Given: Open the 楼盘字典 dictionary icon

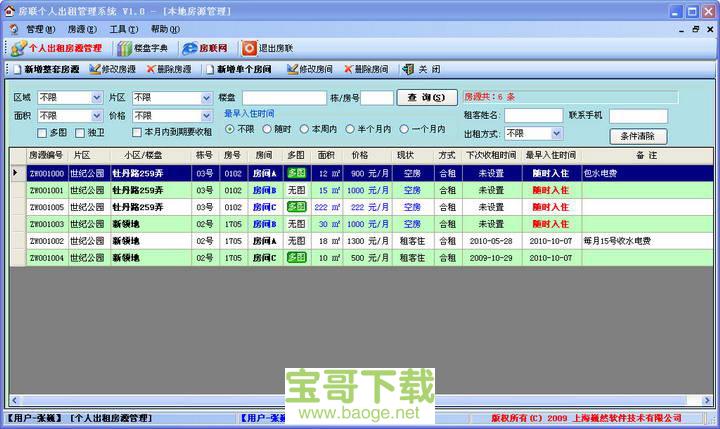Looking at the screenshot, I should click(124, 48).
